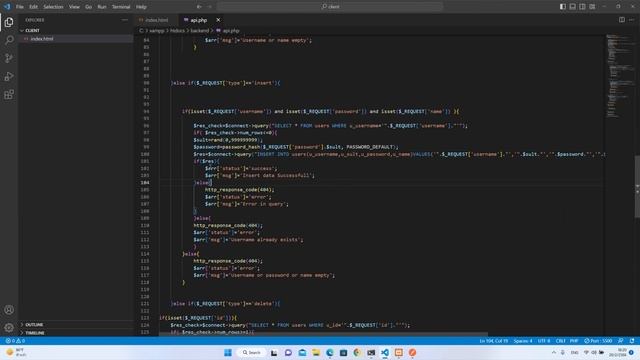Open the File menu

[20, 7]
